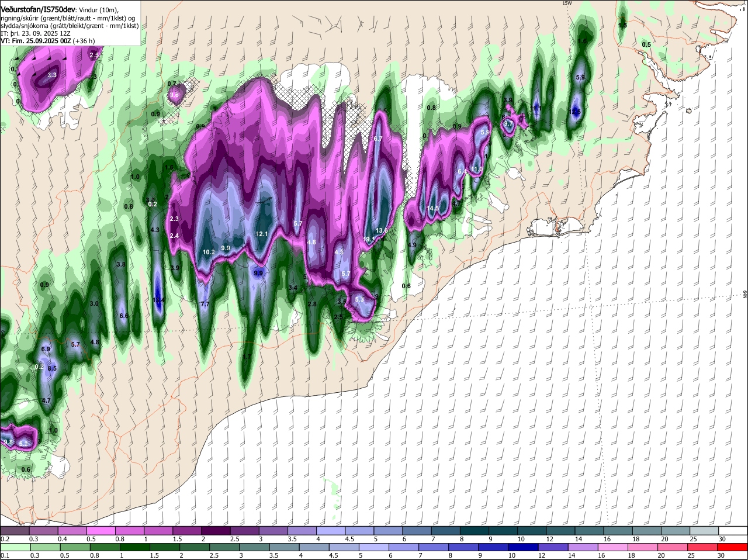This screenshot has height=560, width=748.
Task: Pick the lavender swatch between 4 and 4.5 on the top scale
Action: (x=331, y=530)
